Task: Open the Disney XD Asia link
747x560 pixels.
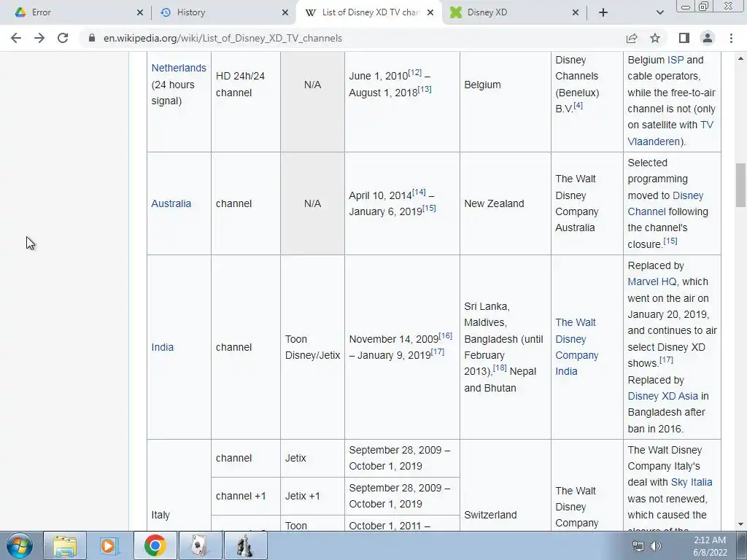Action: point(662,396)
